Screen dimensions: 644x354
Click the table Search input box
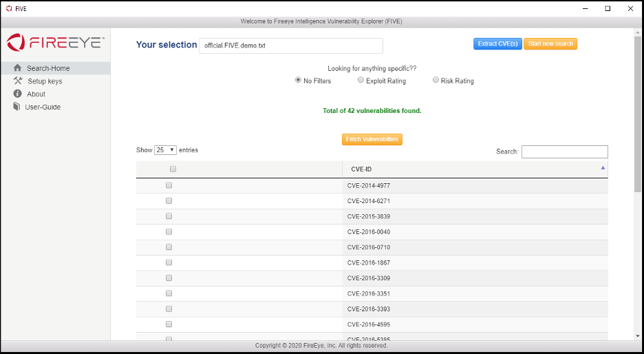(x=565, y=152)
